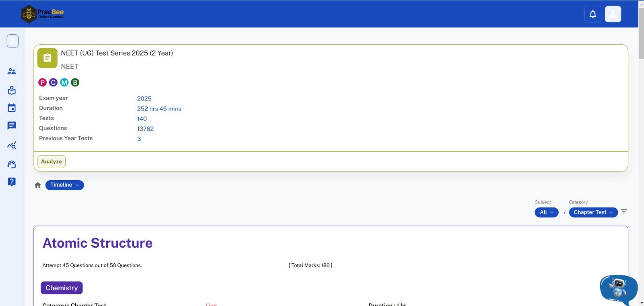Image resolution: width=644 pixels, height=306 pixels.
Task: Select the Biology 'B' subject badge
Action: 75,82
